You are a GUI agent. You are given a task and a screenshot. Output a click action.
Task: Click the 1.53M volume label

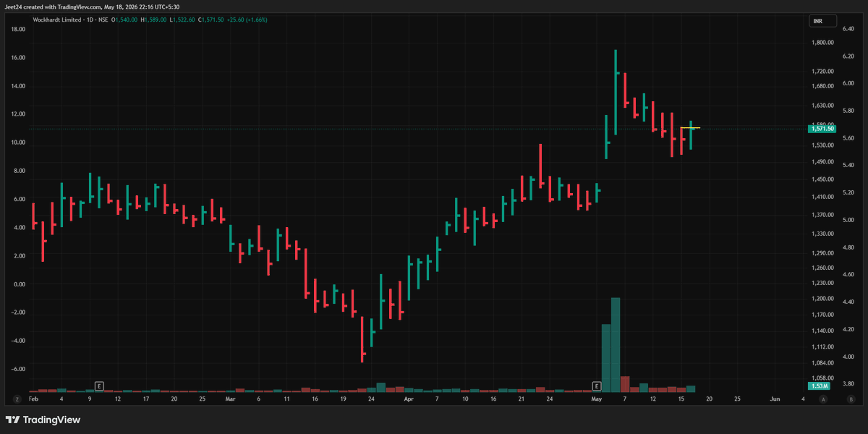[x=820, y=387]
